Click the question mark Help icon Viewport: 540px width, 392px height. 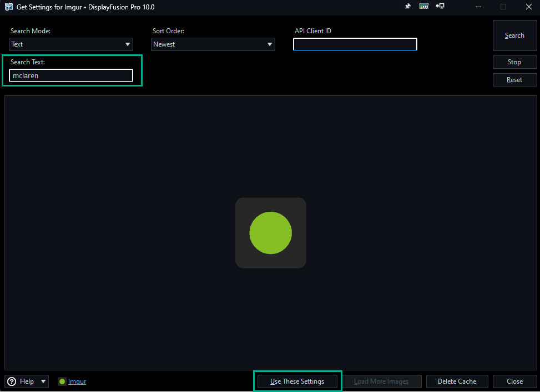tap(12, 381)
